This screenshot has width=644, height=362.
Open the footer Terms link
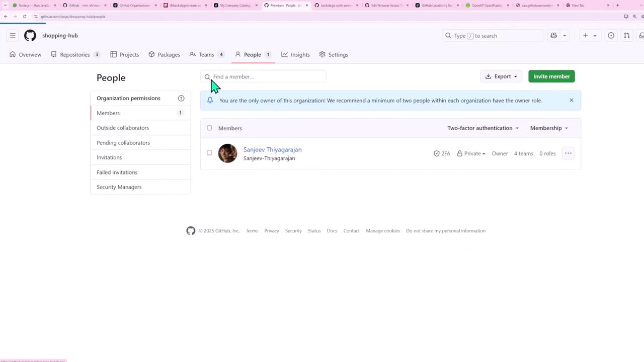coord(252,231)
